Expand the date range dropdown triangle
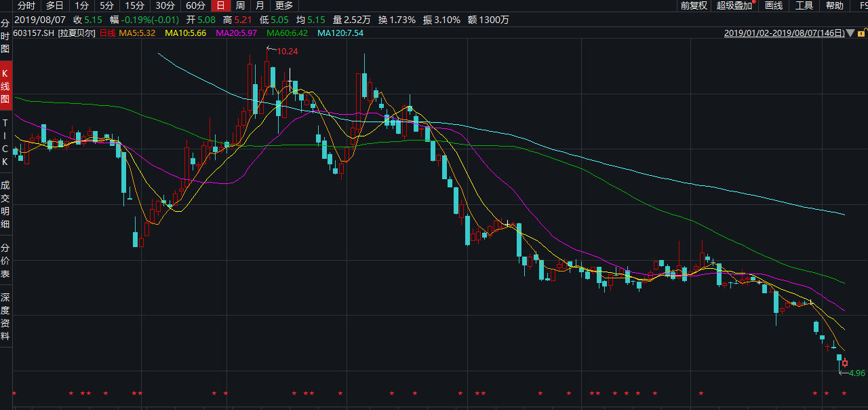 point(849,33)
